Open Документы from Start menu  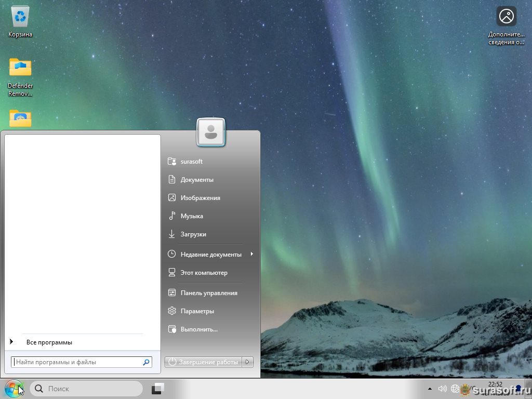coord(197,180)
